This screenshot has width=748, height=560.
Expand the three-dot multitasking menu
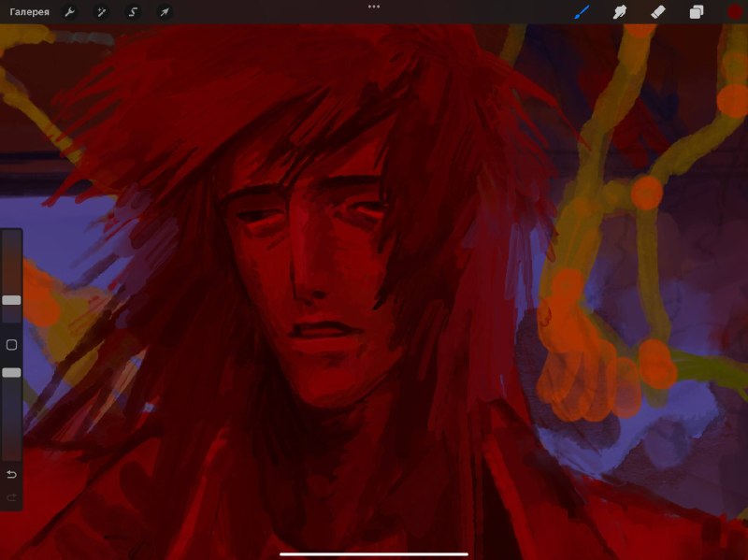pos(374,7)
